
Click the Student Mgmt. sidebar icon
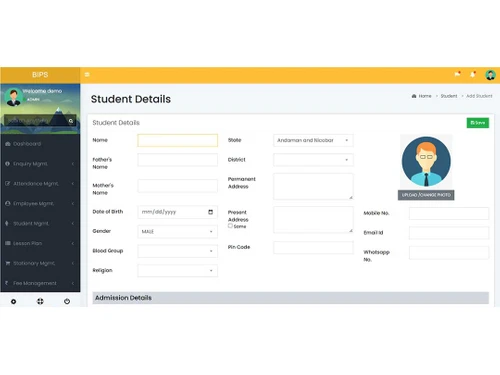point(7,223)
